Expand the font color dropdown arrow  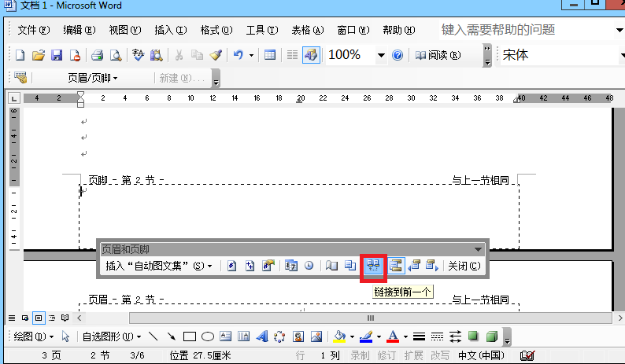(405, 336)
